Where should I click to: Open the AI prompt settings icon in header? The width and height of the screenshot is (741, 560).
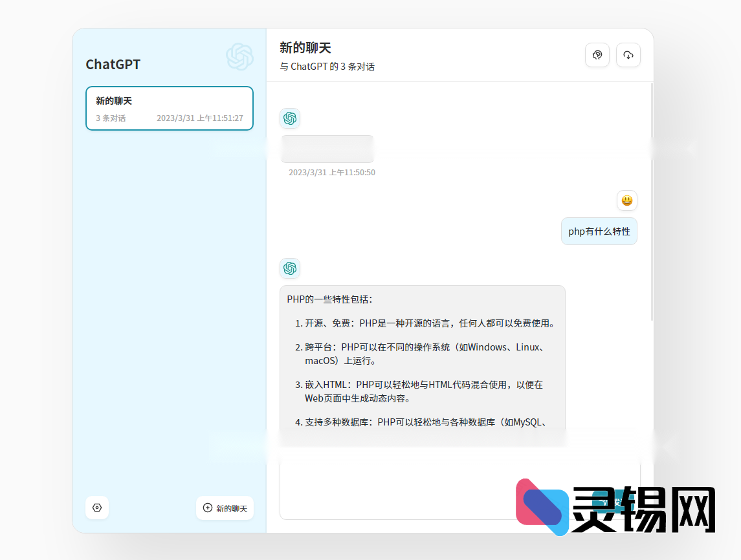pyautogui.click(x=597, y=55)
